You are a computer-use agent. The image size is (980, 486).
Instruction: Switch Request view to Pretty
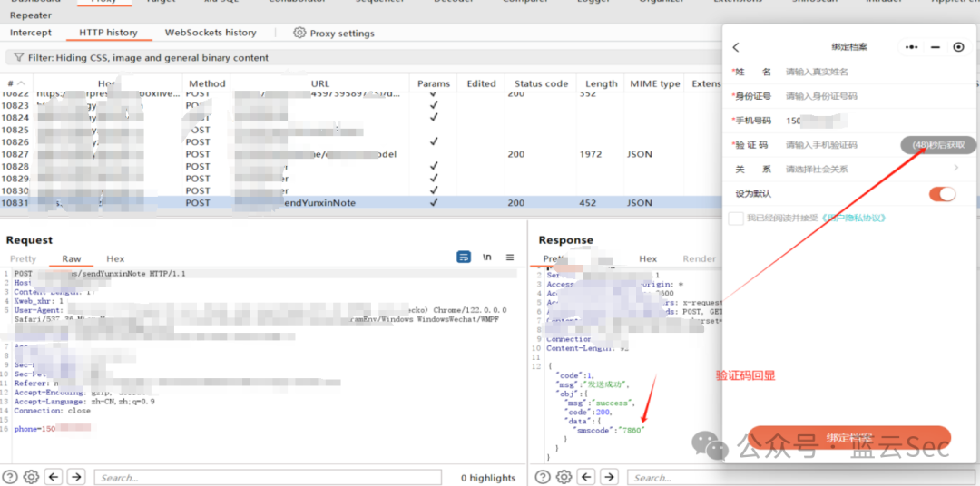point(23,258)
